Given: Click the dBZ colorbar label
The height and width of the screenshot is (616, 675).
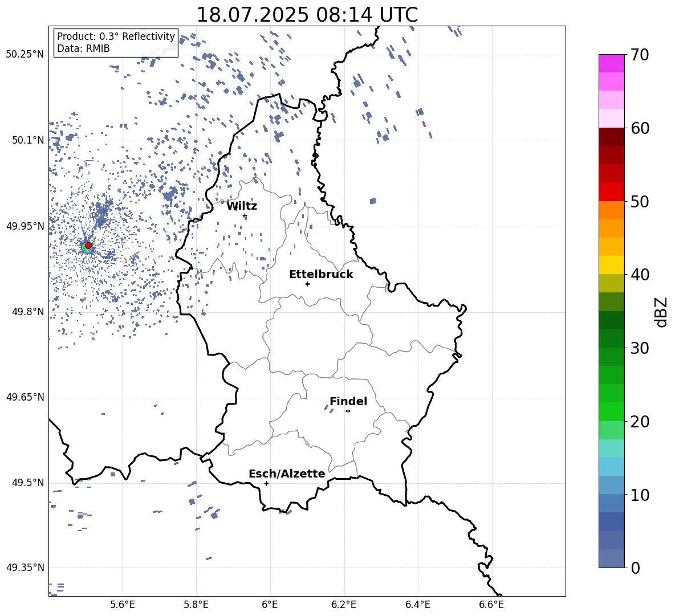Looking at the screenshot, I should (x=662, y=312).
